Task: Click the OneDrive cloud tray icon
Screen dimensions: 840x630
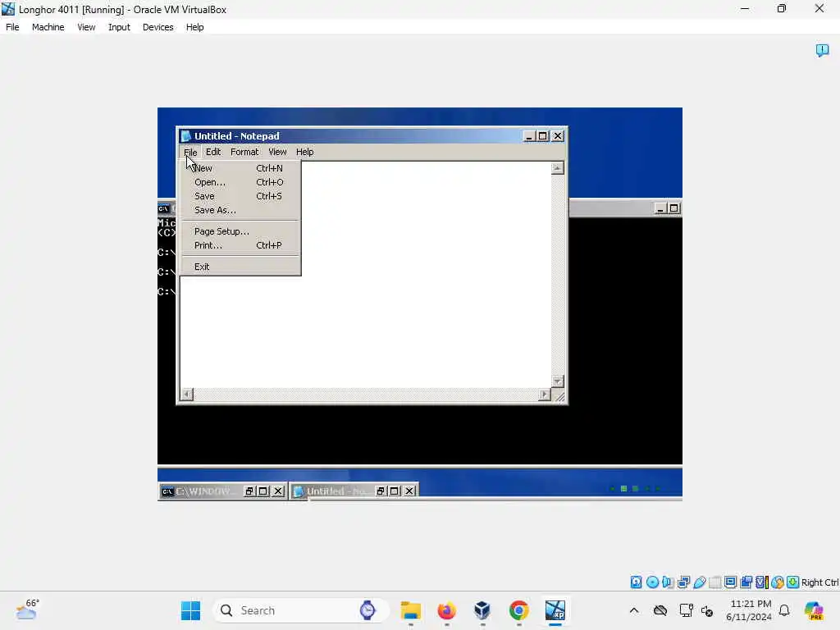Action: point(660,610)
